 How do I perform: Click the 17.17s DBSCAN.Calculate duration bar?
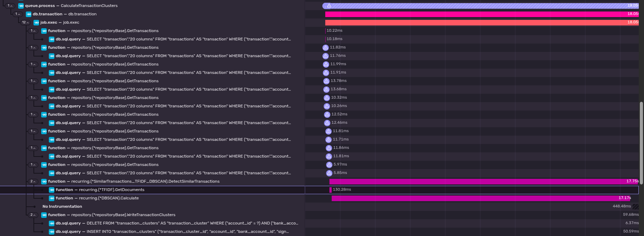coord(481,198)
